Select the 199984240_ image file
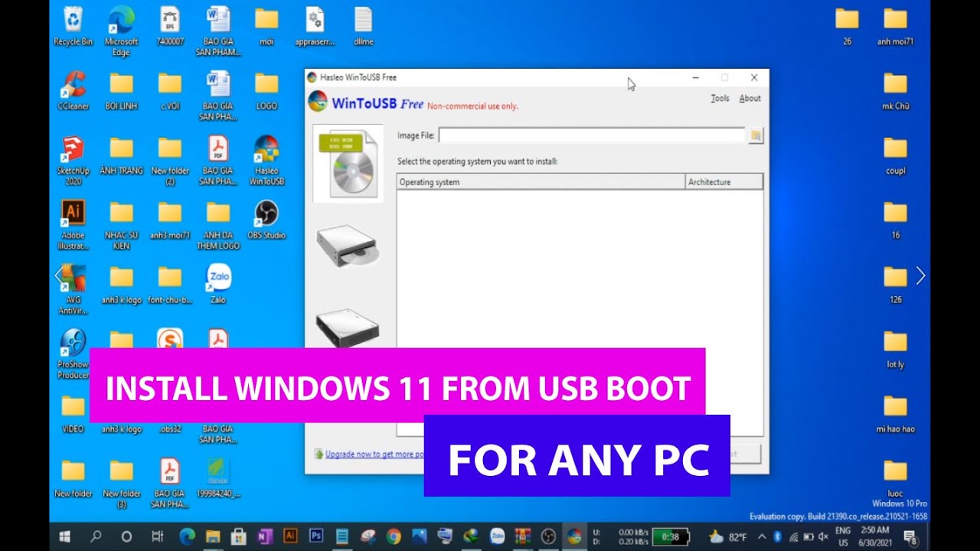This screenshot has width=980, height=551. (218, 478)
